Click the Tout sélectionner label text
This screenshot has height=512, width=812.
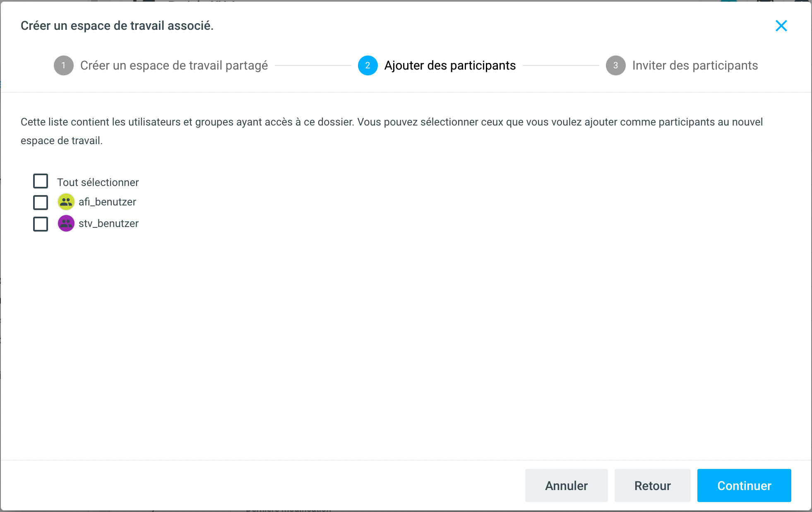pos(98,182)
